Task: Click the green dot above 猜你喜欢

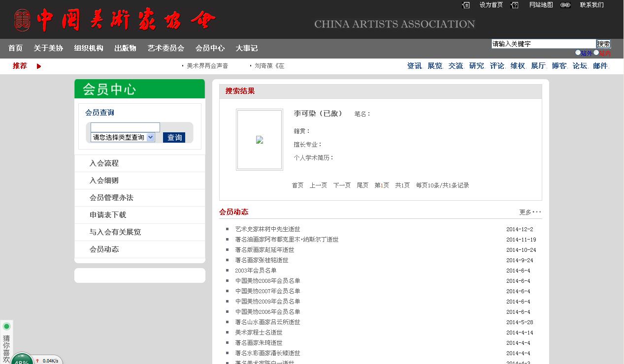Action: point(6,326)
